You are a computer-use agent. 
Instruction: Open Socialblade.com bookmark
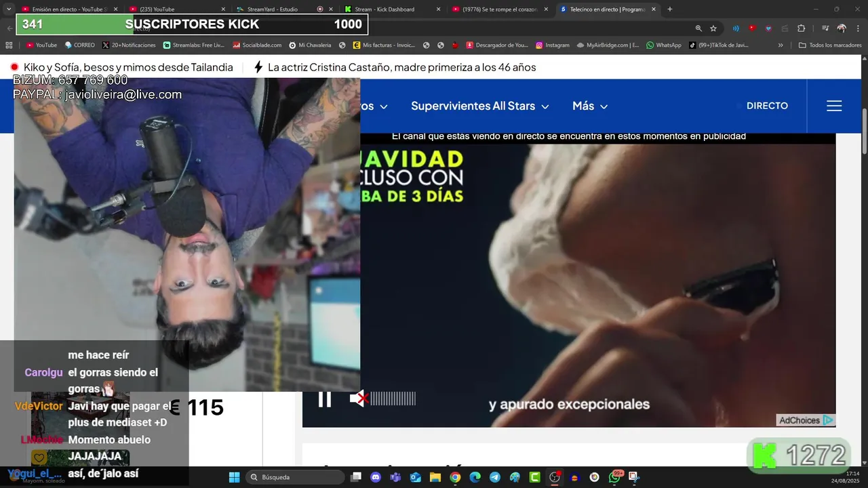[x=257, y=45]
